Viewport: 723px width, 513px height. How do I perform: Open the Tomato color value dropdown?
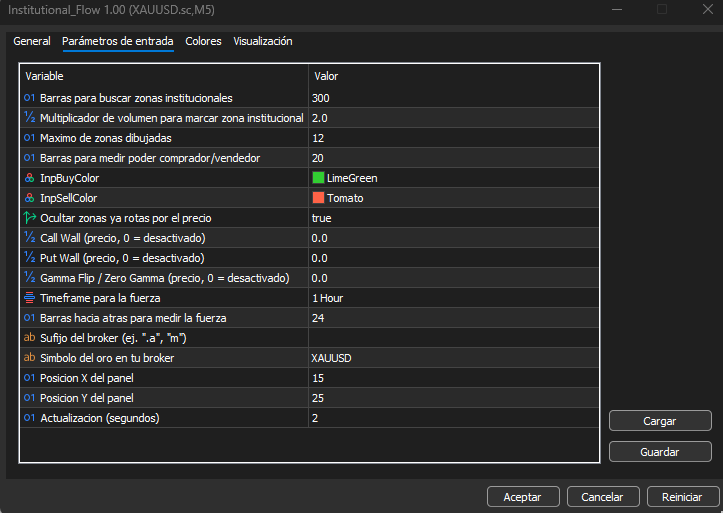(x=454, y=198)
